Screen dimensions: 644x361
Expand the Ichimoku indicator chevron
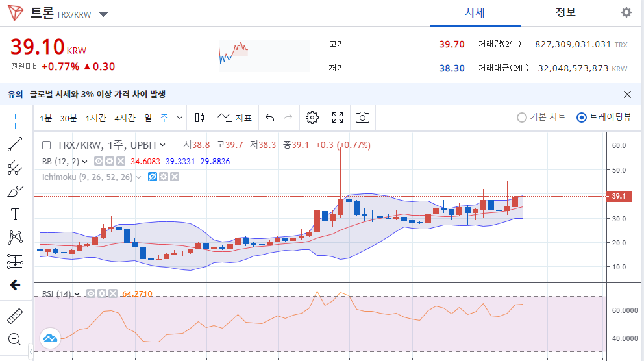[x=138, y=177]
